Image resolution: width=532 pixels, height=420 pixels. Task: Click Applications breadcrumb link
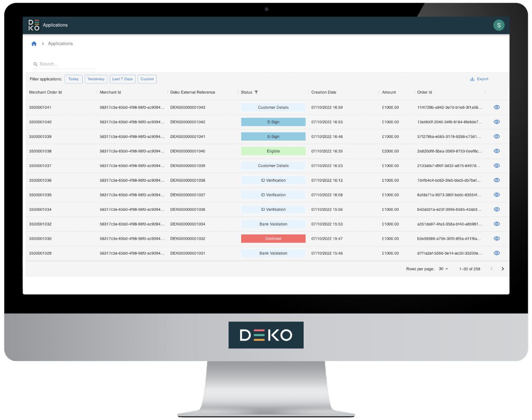coord(60,44)
